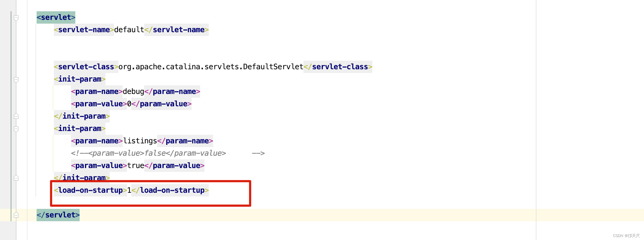The height and width of the screenshot is (240, 644).
Task: Click the param-value '0' text
Action: pos(129,104)
